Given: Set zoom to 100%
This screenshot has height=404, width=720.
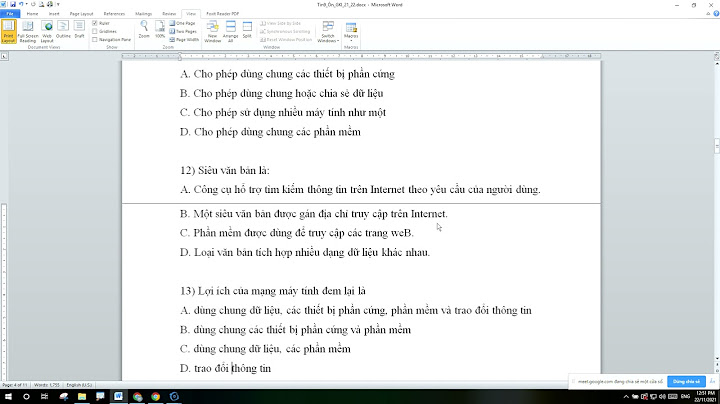Looking at the screenshot, I should point(160,29).
